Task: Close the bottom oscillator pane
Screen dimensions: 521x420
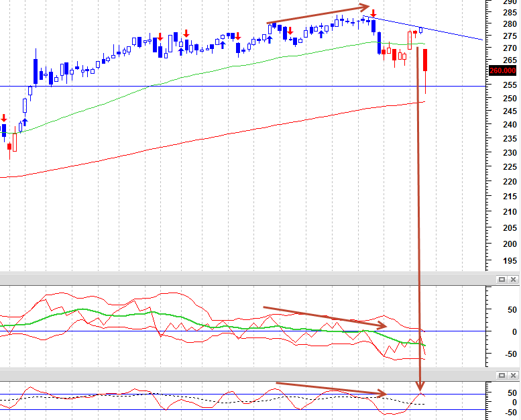Action: click(x=514, y=375)
